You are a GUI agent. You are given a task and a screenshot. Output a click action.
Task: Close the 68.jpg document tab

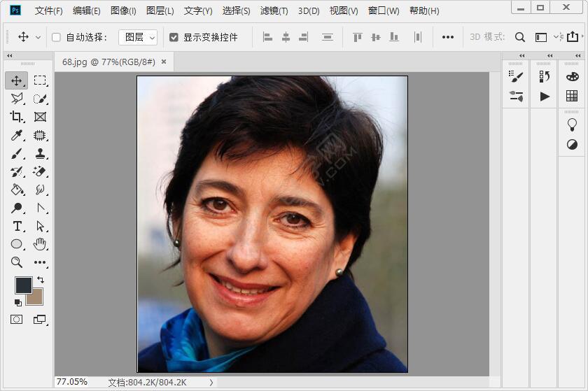(164, 62)
